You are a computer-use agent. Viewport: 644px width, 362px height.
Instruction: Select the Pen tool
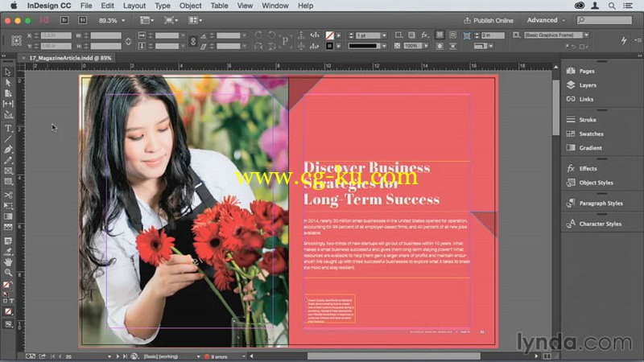point(8,150)
